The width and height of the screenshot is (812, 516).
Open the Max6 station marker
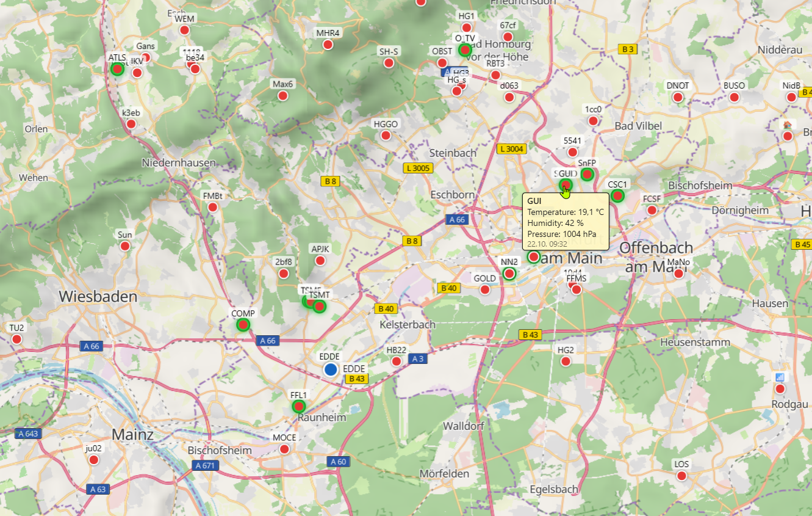[x=282, y=95]
